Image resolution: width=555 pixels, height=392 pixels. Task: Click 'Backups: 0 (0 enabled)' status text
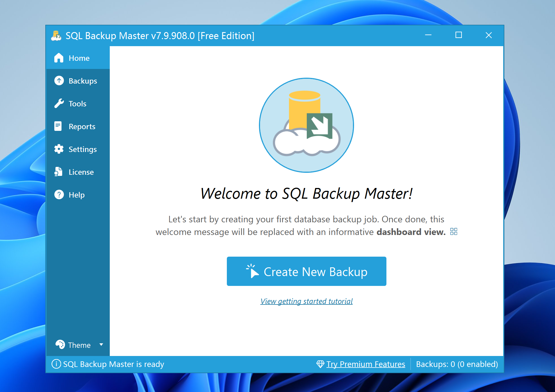457,364
